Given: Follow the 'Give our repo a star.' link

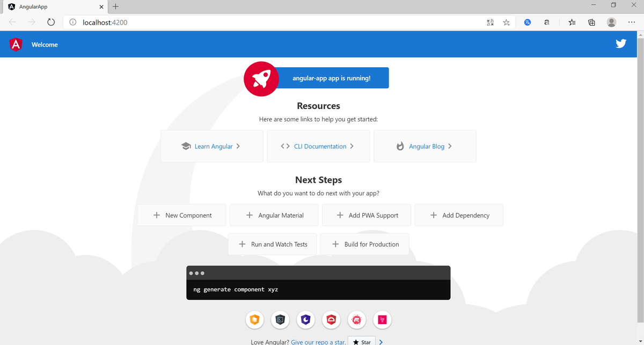Looking at the screenshot, I should (x=318, y=342).
